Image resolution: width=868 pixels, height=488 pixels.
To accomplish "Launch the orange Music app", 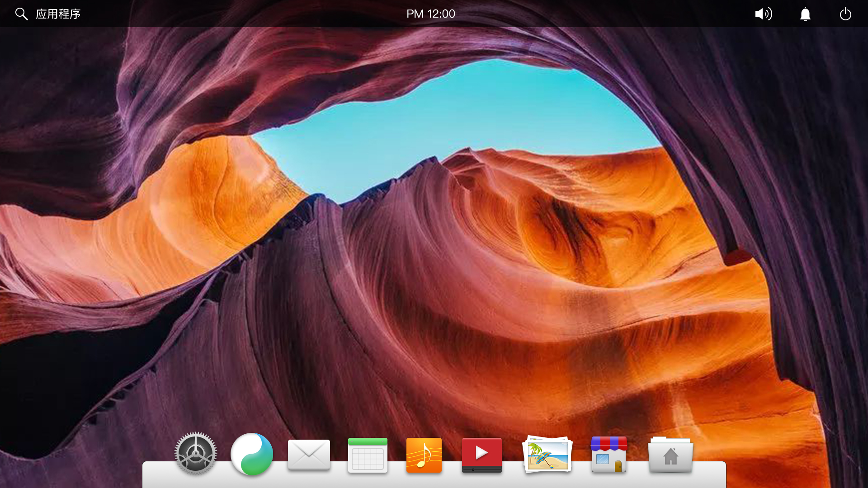I will coord(424,455).
